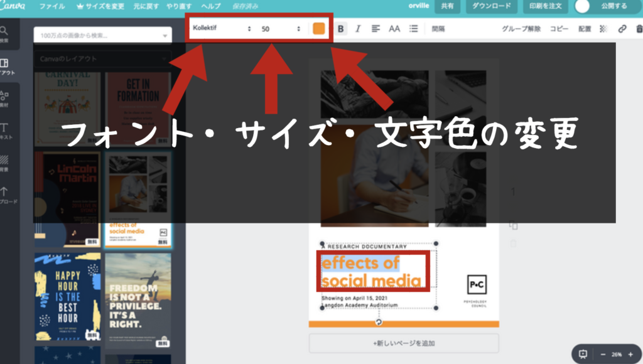Open the Kollektif font dropdown
This screenshot has height=364, width=643.
(222, 28)
